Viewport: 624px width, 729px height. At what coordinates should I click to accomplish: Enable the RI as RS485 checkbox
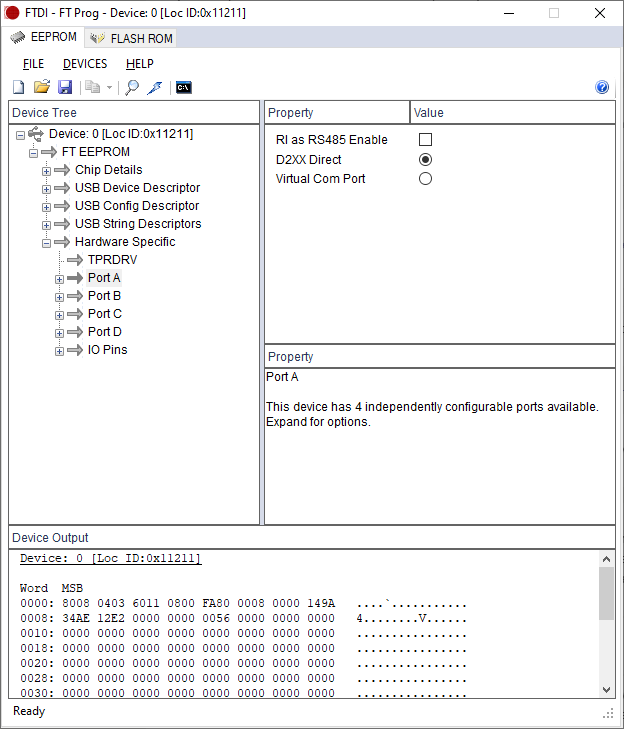pyautogui.click(x=425, y=140)
